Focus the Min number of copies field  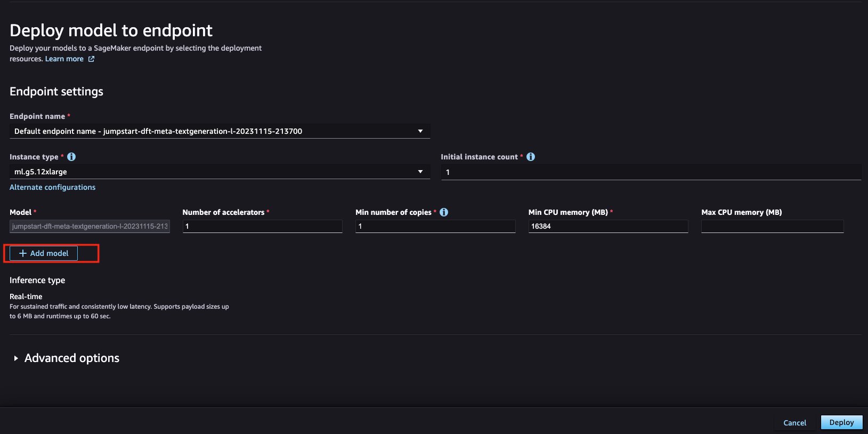435,226
